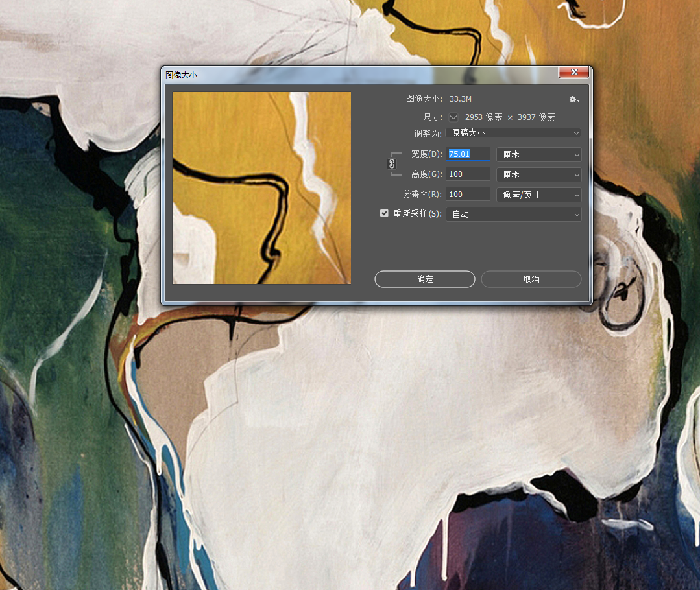This screenshot has width=700, height=590.
Task: Open the 调整为 原稿大小 dropdown
Action: (x=513, y=133)
